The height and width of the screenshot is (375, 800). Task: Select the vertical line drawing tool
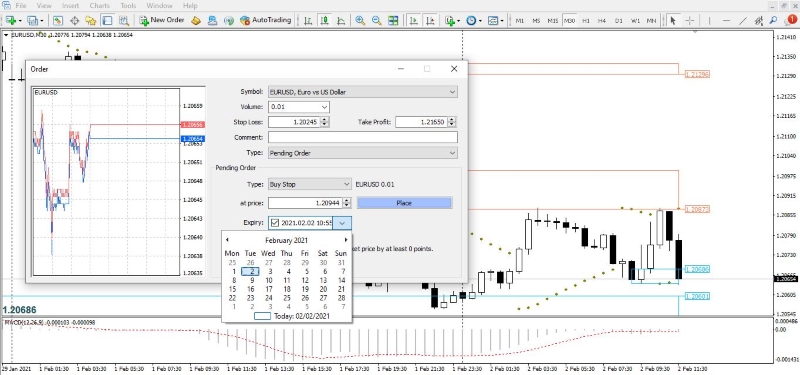[x=710, y=20]
